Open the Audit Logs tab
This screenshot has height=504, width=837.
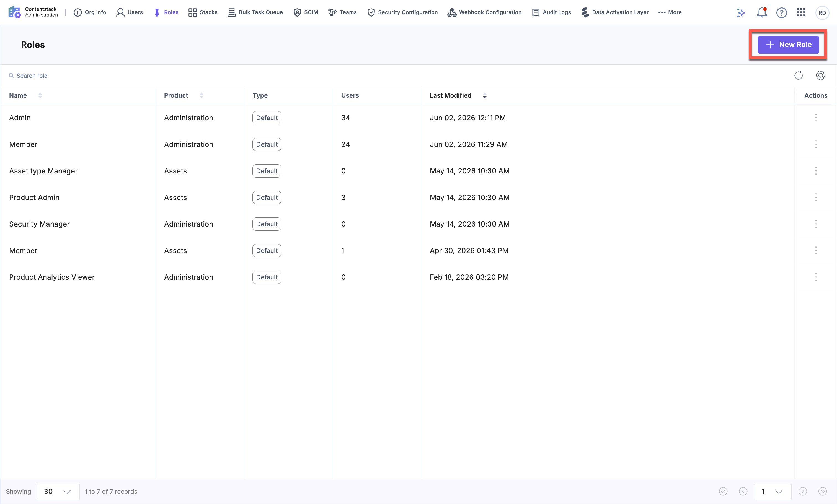click(551, 12)
